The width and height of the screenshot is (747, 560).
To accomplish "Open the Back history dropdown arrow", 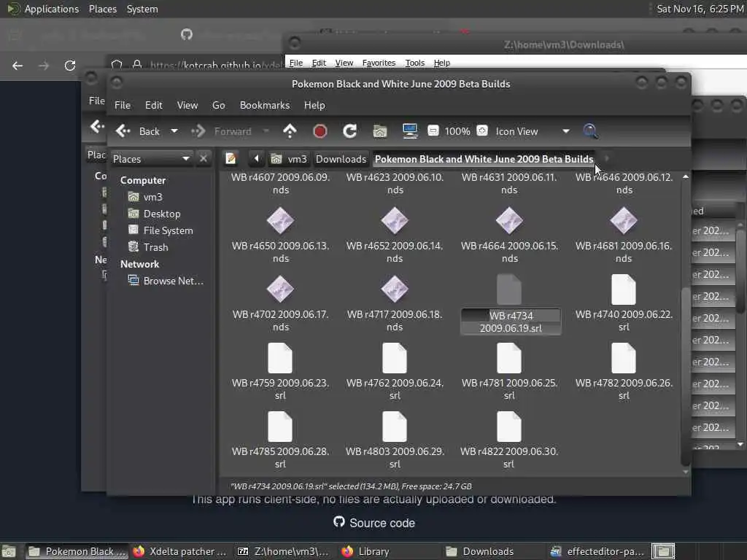I will click(x=174, y=131).
